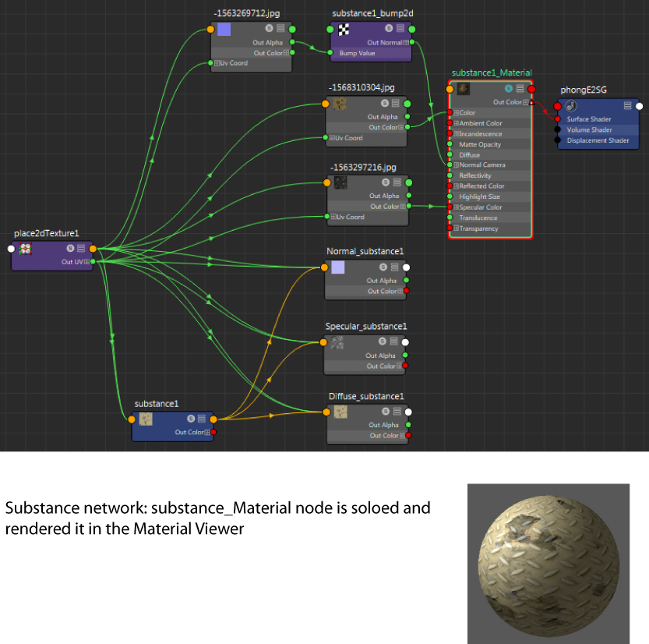Click Normal Camera port on substance1_Material
This screenshot has width=649, height=644.
[x=450, y=165]
